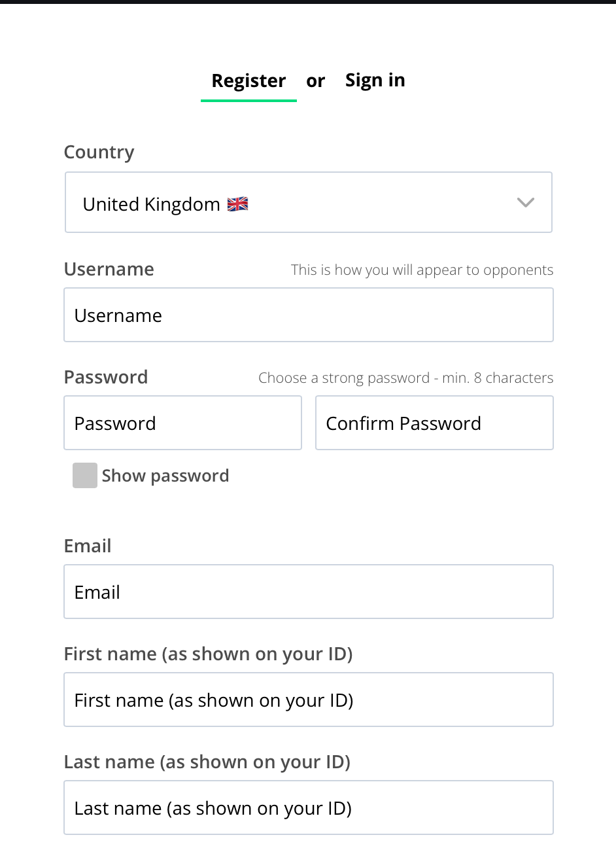Click the "or" text between the tabs

[x=315, y=81]
